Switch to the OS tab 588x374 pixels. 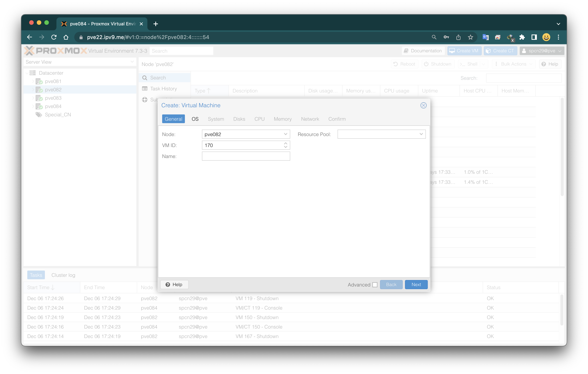tap(195, 119)
